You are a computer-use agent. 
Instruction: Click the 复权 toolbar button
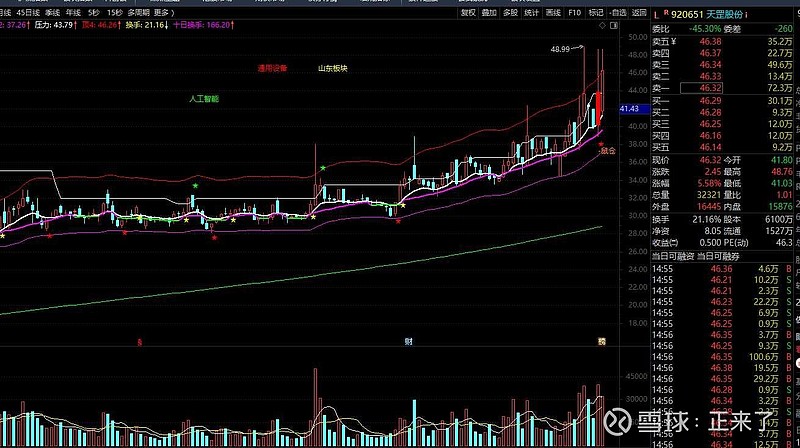[468, 13]
